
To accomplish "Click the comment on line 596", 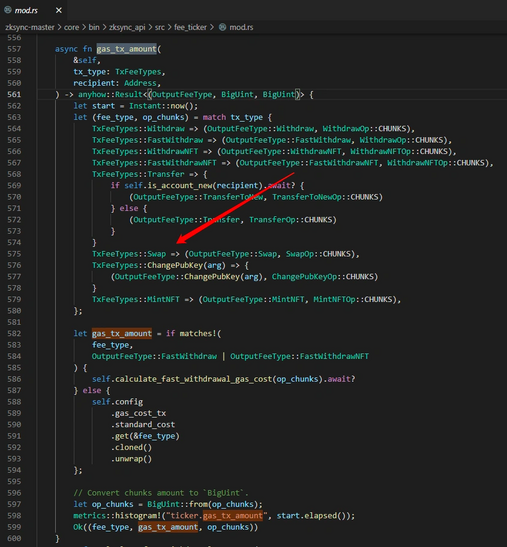I will [x=161, y=493].
